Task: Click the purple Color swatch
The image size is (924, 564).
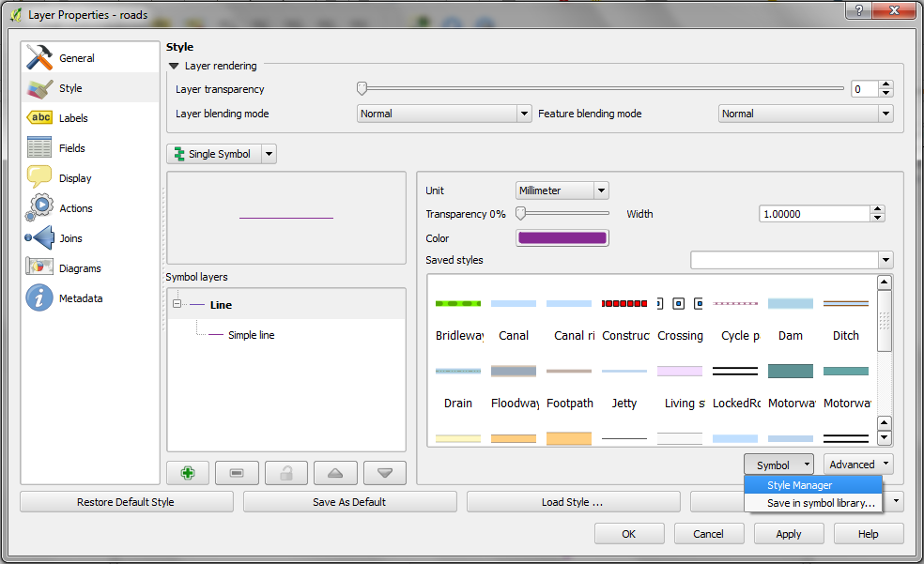Action: coord(562,237)
